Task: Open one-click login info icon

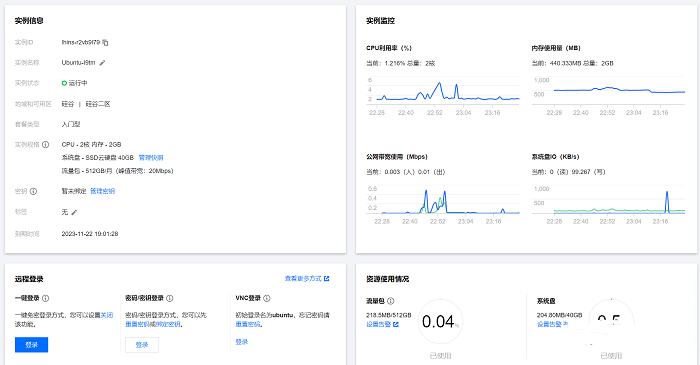Action: pyautogui.click(x=46, y=298)
